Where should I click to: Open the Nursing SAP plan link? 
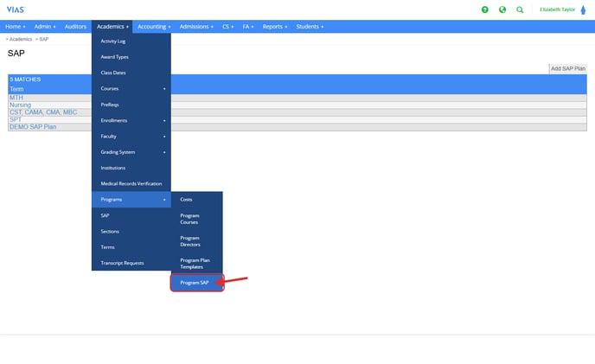pos(20,105)
